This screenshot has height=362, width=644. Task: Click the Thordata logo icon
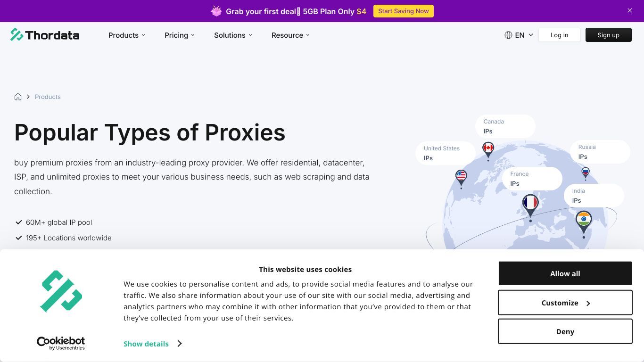17,34
